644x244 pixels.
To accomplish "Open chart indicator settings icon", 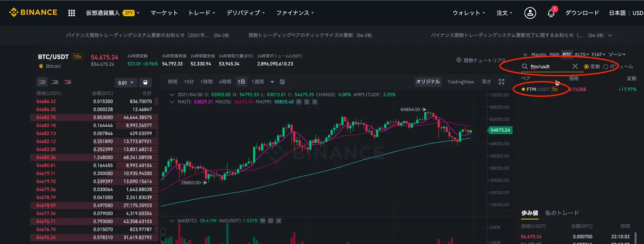I will 283,82.
